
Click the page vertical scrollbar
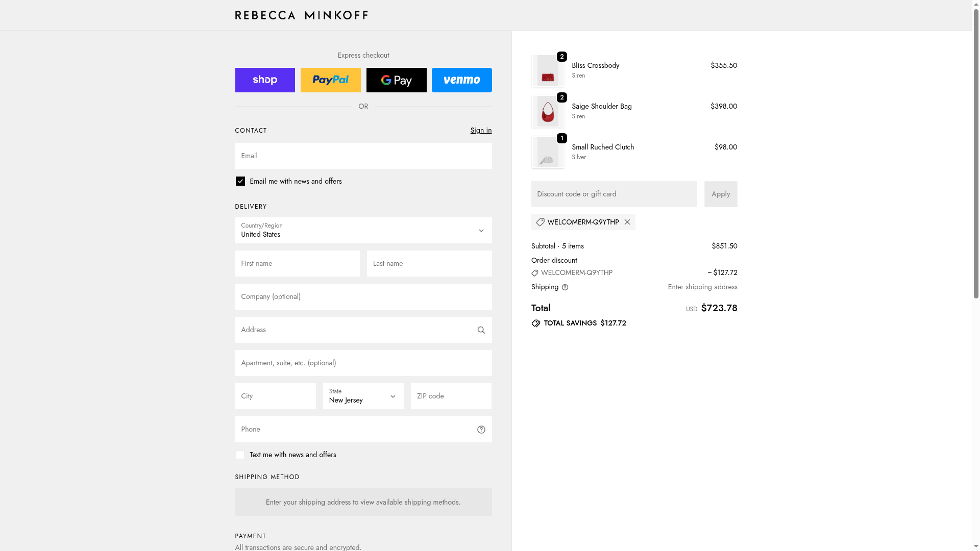pos(976,153)
